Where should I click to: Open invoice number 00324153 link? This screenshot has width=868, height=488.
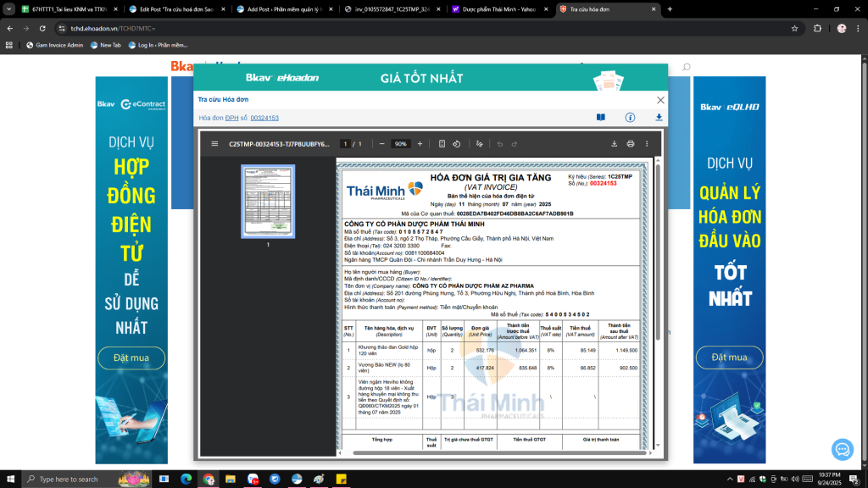tap(264, 118)
